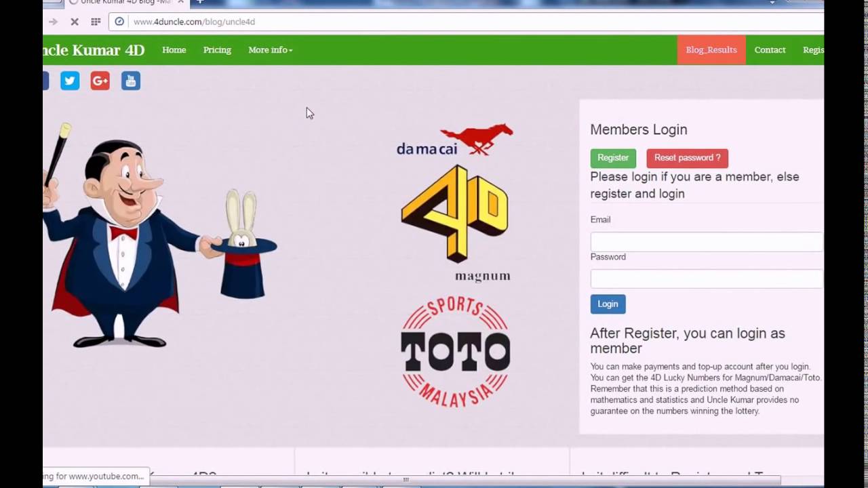Open the Blog_Results menu item
Image resolution: width=868 pixels, height=488 pixels.
(711, 50)
